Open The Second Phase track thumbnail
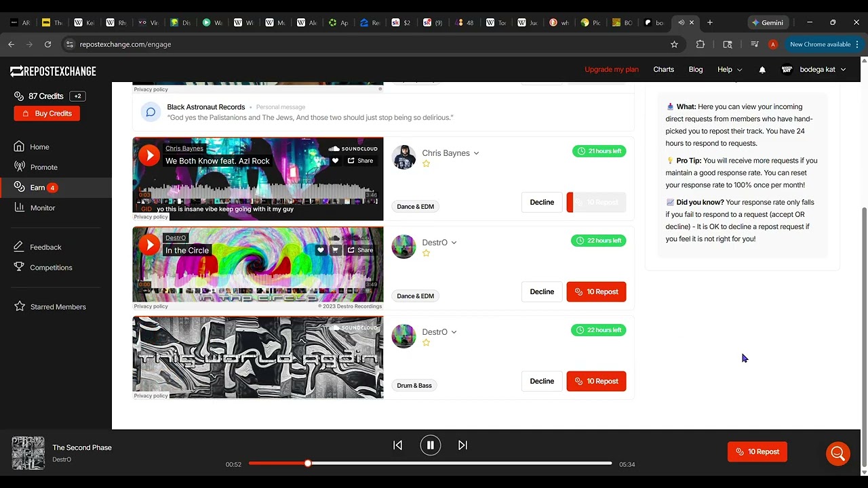This screenshot has width=868, height=488. click(28, 453)
